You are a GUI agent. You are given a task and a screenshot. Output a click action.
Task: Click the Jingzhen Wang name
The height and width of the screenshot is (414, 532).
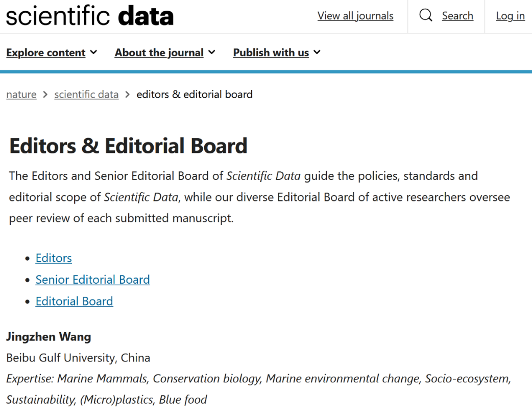click(x=49, y=337)
